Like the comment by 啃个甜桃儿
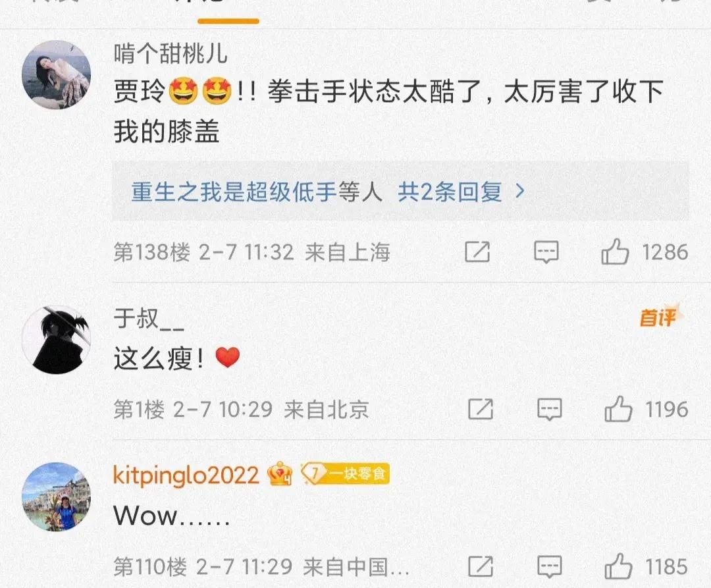This screenshot has width=711, height=588. click(x=615, y=252)
